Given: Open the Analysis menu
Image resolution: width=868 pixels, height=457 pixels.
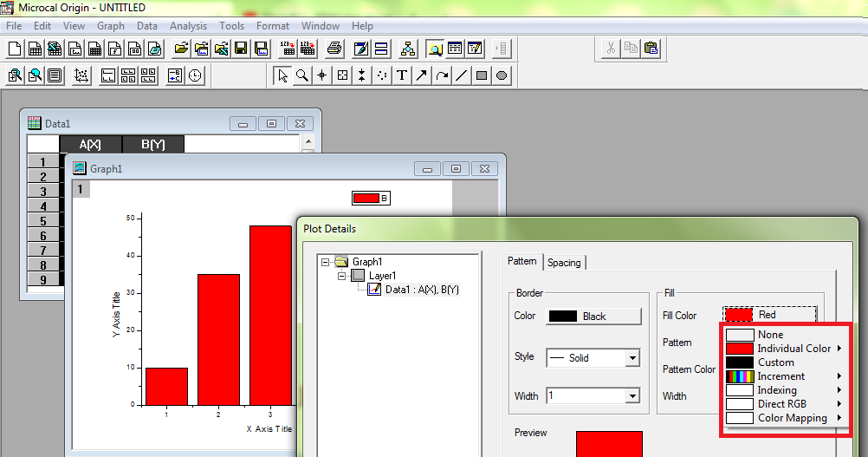Looking at the screenshot, I should coord(188,26).
